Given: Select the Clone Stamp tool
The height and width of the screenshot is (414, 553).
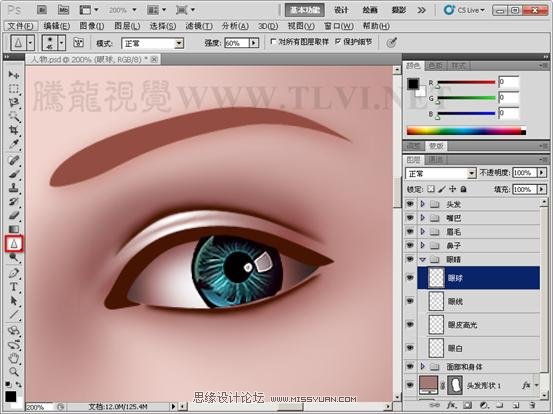Looking at the screenshot, I should click(14, 188).
